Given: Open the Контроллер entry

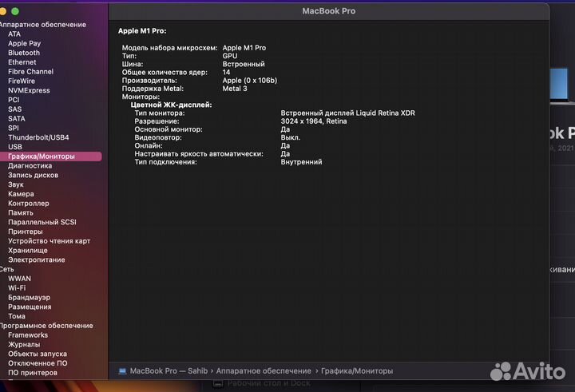Looking at the screenshot, I should pyautogui.click(x=29, y=203).
